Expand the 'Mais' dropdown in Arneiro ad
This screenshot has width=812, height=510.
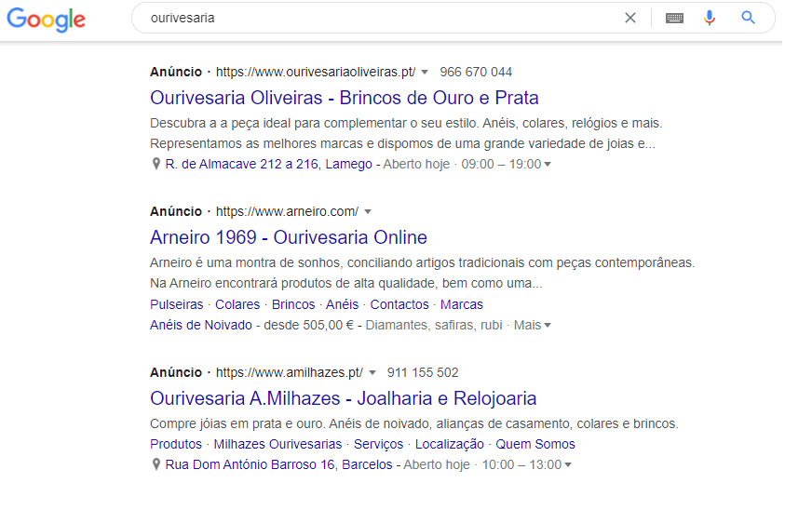533,325
